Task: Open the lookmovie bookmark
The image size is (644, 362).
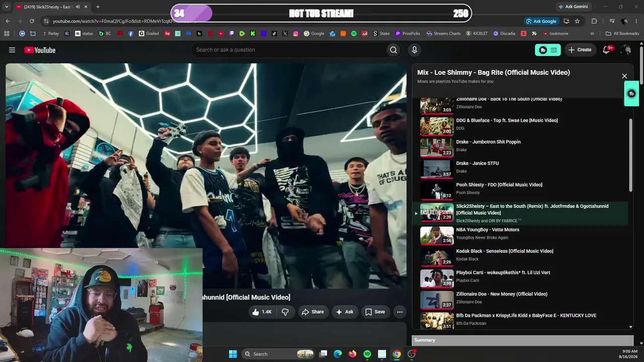Action: [x=555, y=34]
